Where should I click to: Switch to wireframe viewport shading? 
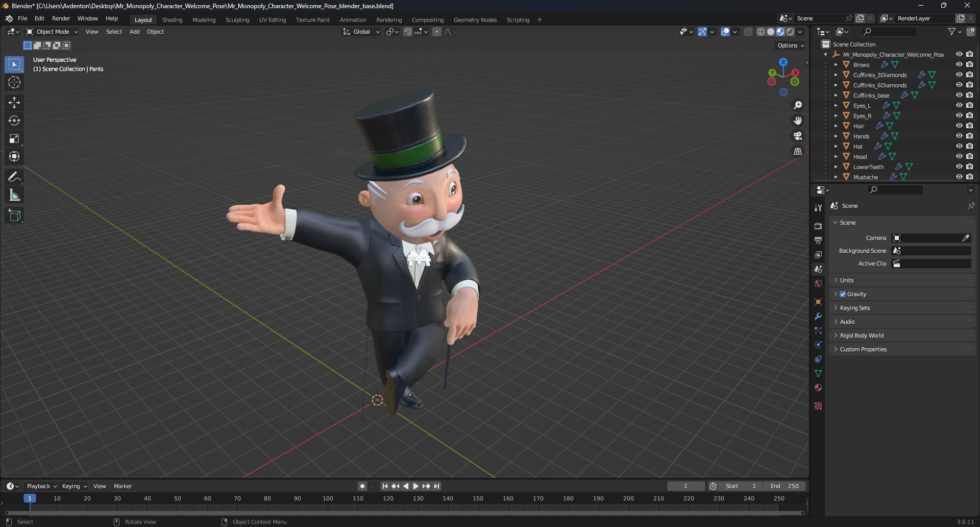[761, 32]
